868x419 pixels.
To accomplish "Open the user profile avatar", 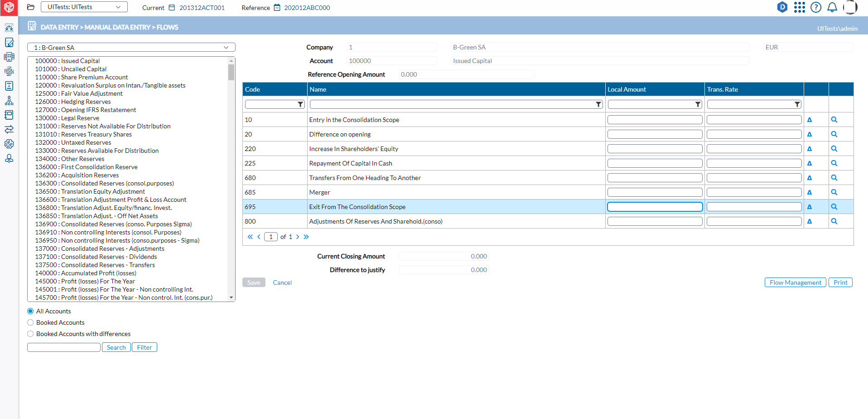I will [850, 7].
